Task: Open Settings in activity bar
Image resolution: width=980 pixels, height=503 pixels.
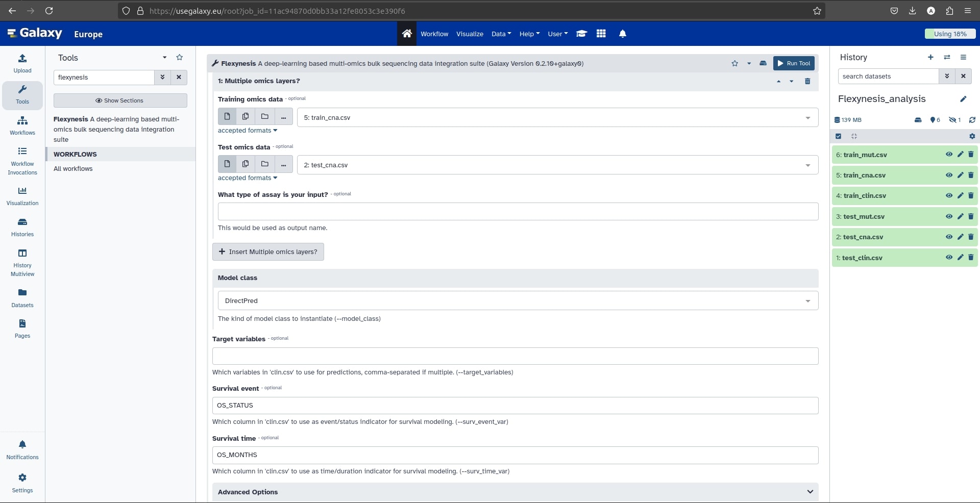Action: (22, 483)
